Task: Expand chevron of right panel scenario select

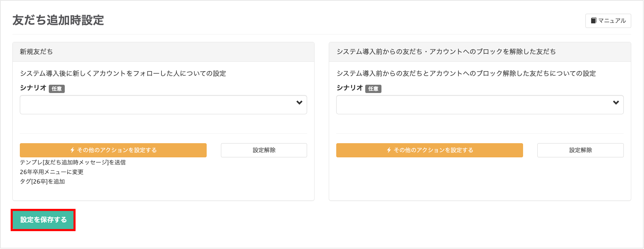Action: [616, 103]
